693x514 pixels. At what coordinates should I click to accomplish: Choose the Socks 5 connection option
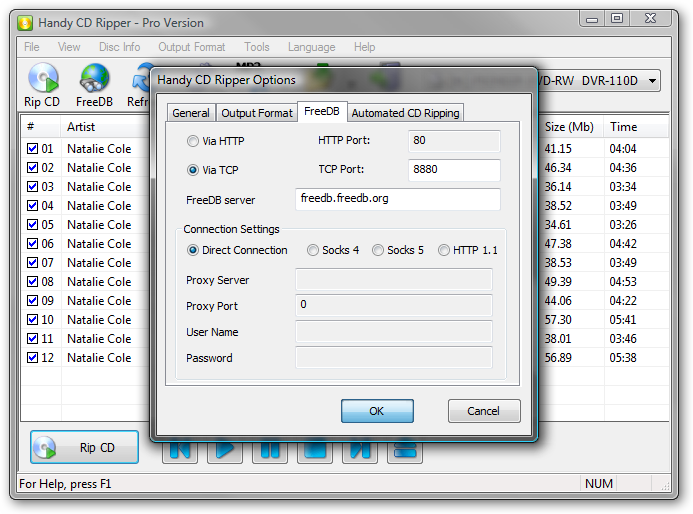(x=378, y=250)
